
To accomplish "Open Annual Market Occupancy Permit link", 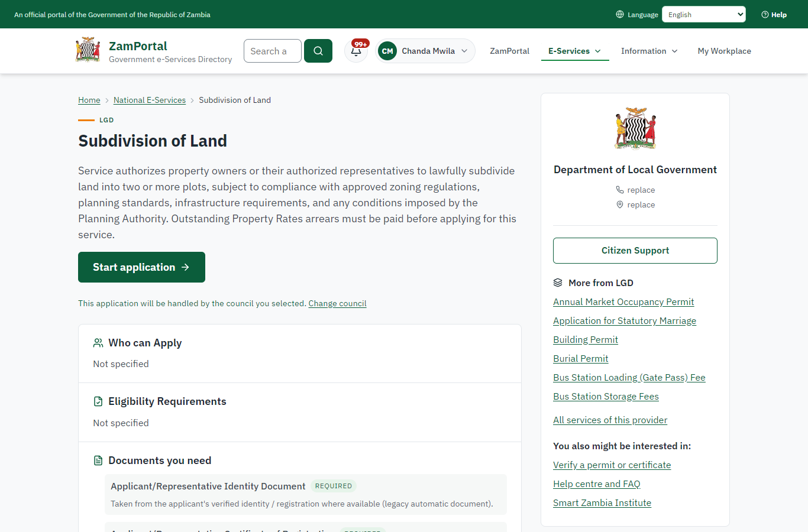I will coord(623,301).
